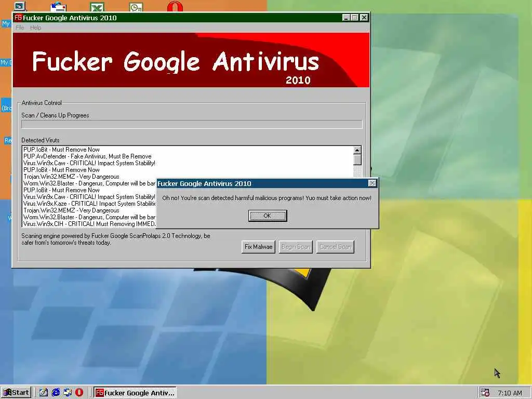This screenshot has height=399, width=532.
Task: Click the first quick launch pencil icon
Action: [44, 393]
